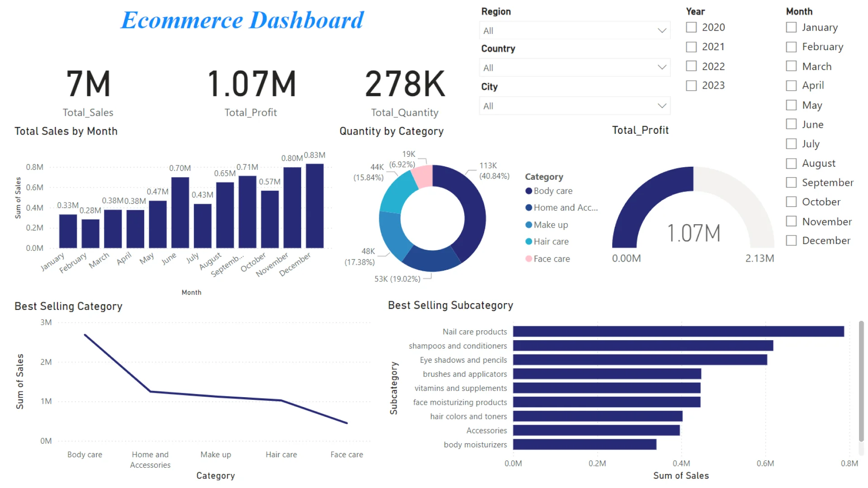Image resolution: width=868 pixels, height=488 pixels.
Task: Select the February bar in sales chart
Action: [x=90, y=234]
